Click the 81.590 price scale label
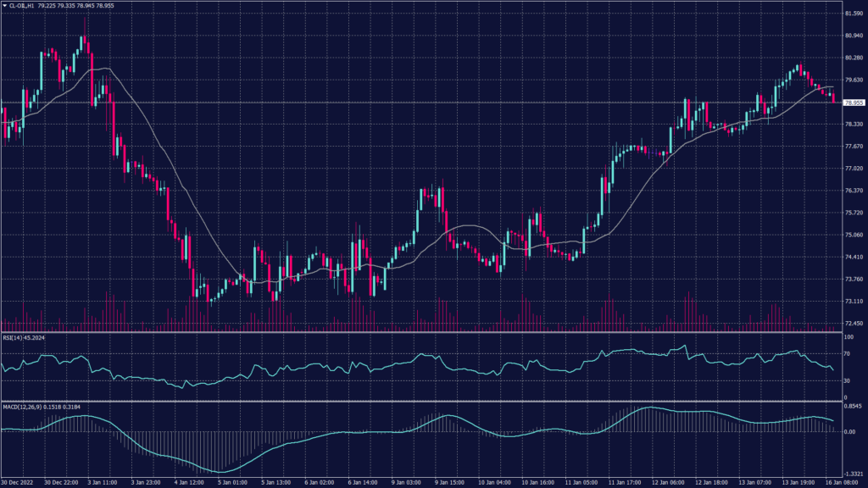The height and width of the screenshot is (488, 868). pos(853,14)
